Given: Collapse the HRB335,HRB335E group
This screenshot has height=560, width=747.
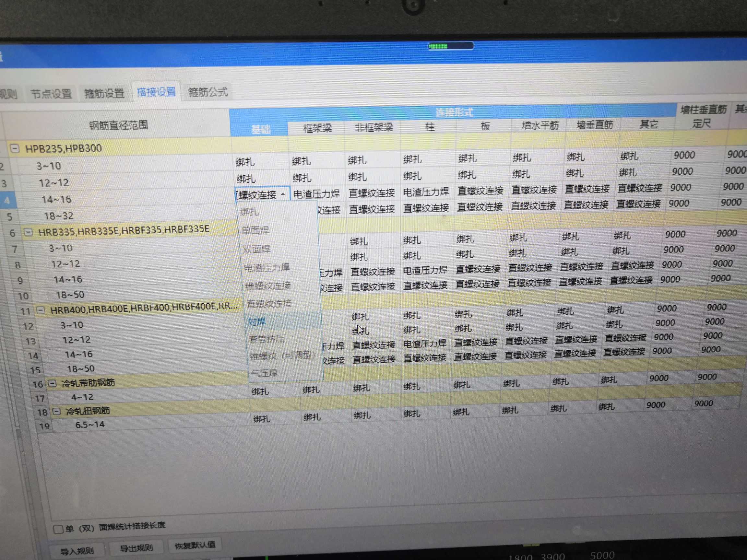Looking at the screenshot, I should pyautogui.click(x=29, y=232).
